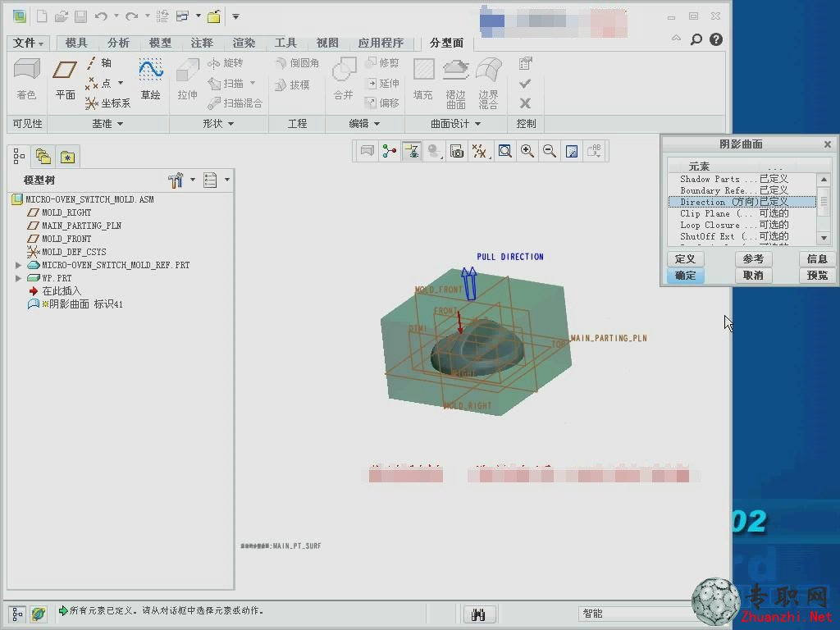Click the Boundary Blend (边界混合) tool
Screen dimensions: 840x630
tap(489, 84)
